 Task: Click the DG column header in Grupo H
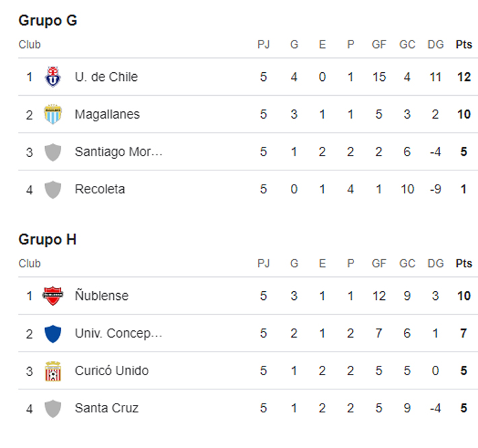click(436, 263)
